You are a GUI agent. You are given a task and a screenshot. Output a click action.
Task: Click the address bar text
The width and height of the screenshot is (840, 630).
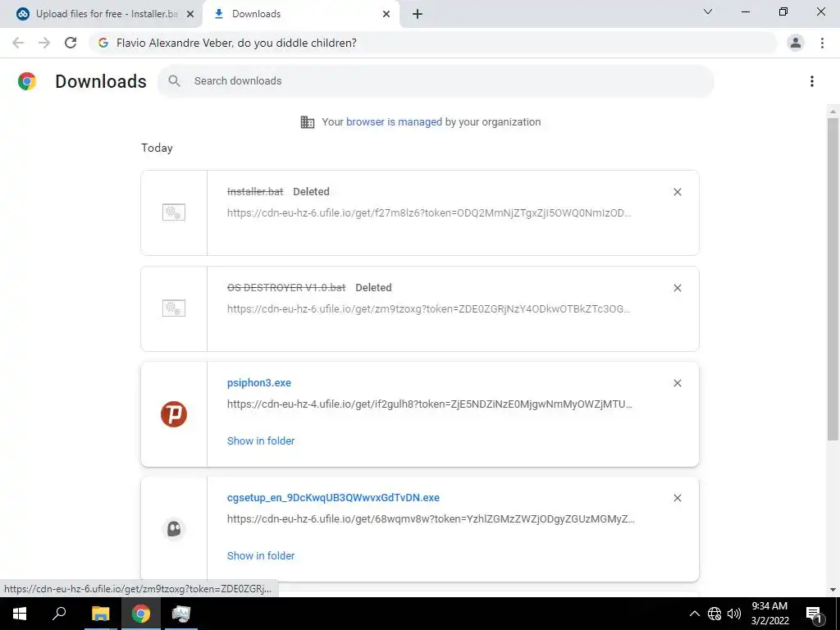point(236,43)
